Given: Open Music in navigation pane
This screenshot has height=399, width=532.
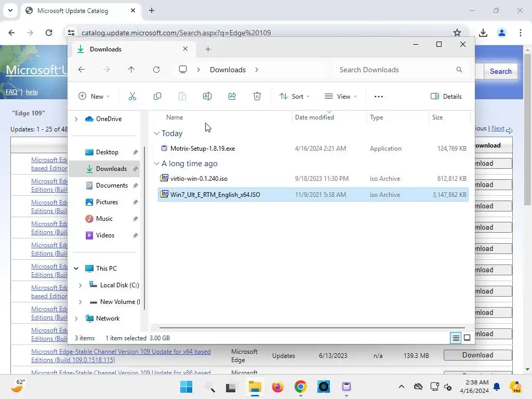Looking at the screenshot, I should click(x=105, y=219).
